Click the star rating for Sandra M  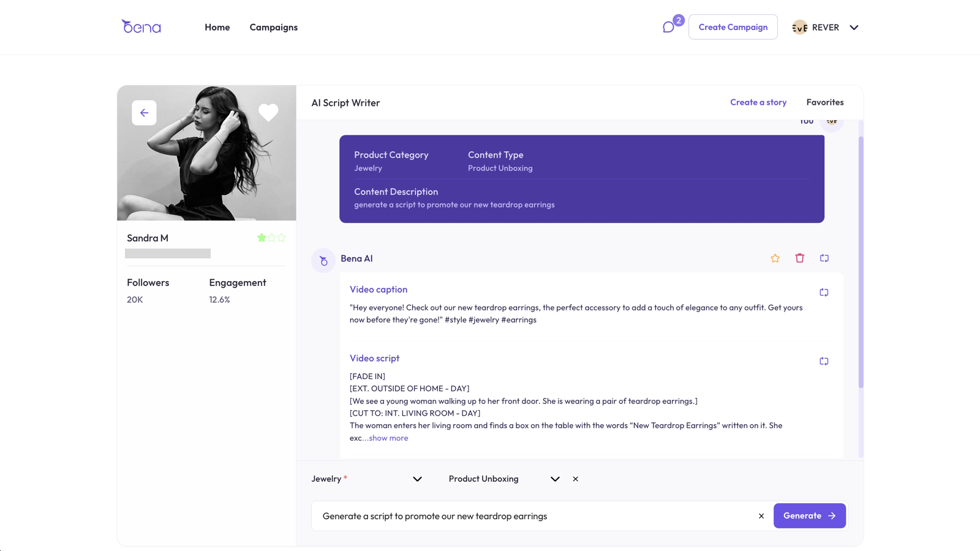271,238
